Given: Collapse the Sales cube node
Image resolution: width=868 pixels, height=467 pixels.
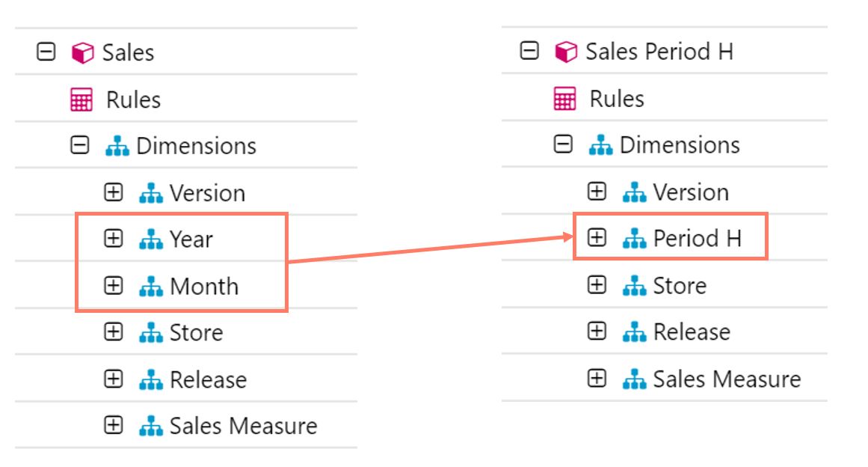Looking at the screenshot, I should coord(46,52).
